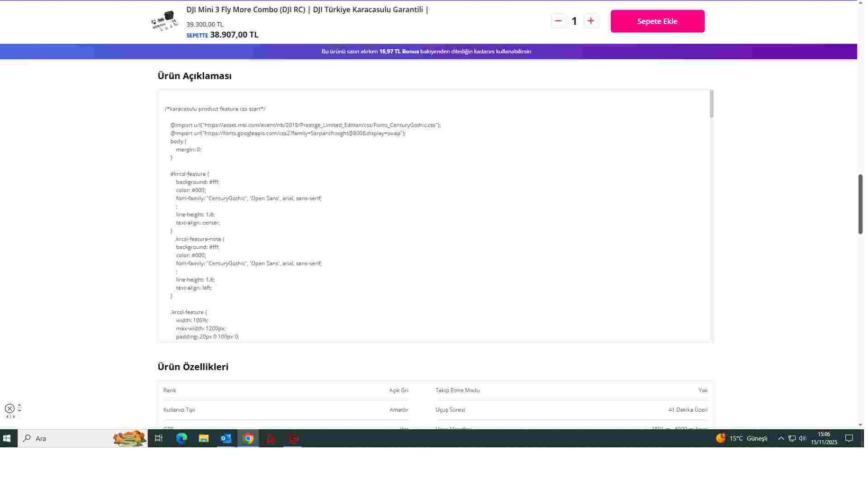The width and height of the screenshot is (868, 488).
Task: Click the karacasulu product feature css comment
Action: (x=216, y=109)
